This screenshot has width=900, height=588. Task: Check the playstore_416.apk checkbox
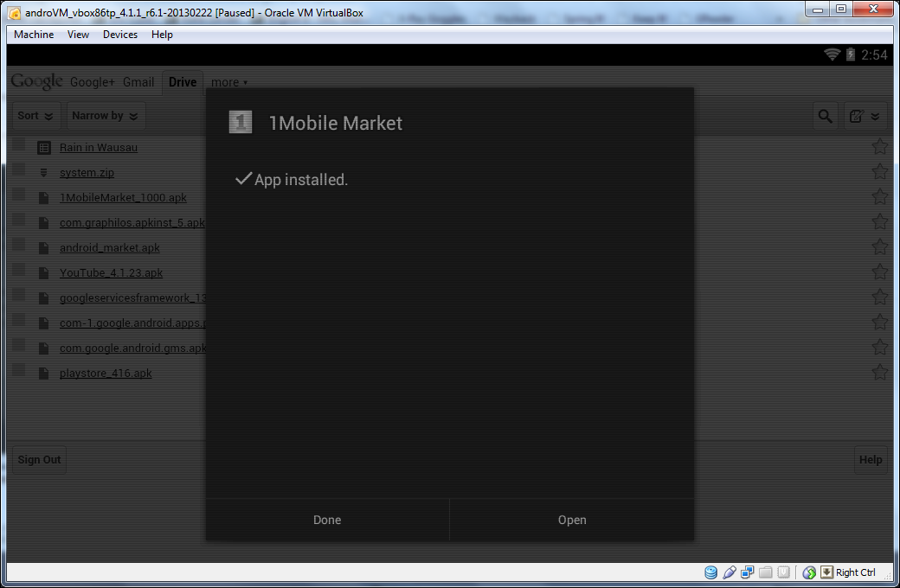(18, 370)
